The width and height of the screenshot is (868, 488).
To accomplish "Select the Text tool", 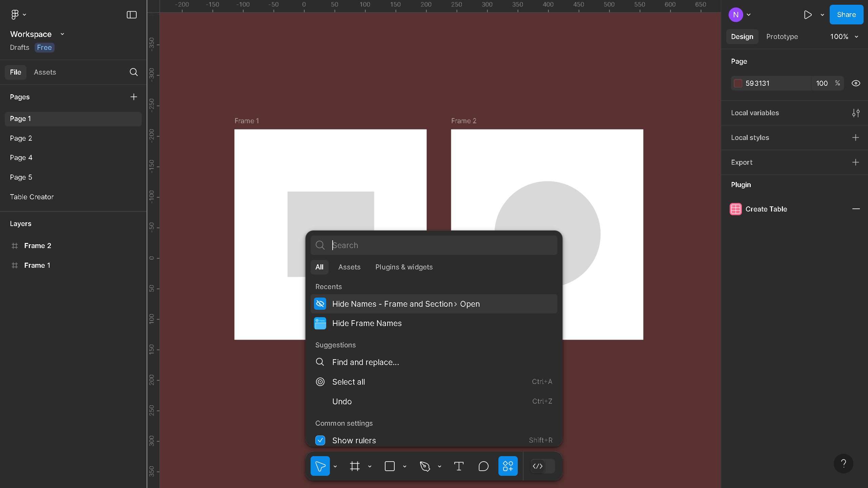I will [459, 466].
